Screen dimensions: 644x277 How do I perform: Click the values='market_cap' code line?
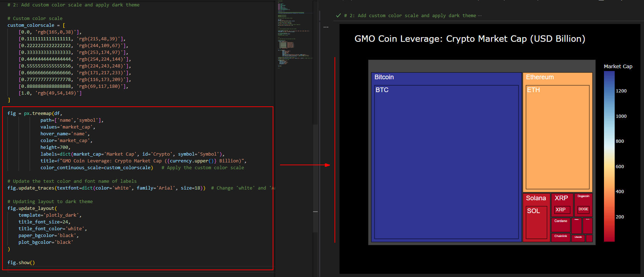[68, 127]
